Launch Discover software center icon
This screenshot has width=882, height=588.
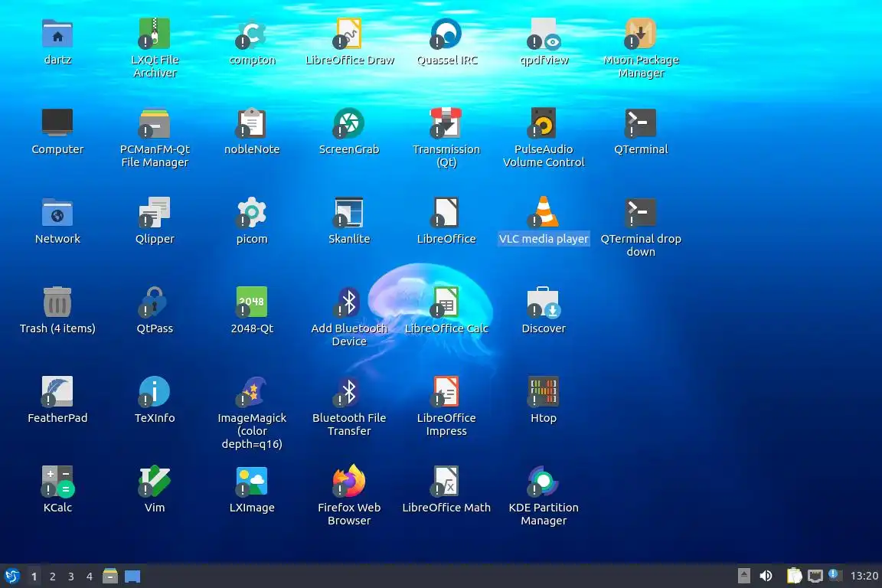tap(544, 302)
